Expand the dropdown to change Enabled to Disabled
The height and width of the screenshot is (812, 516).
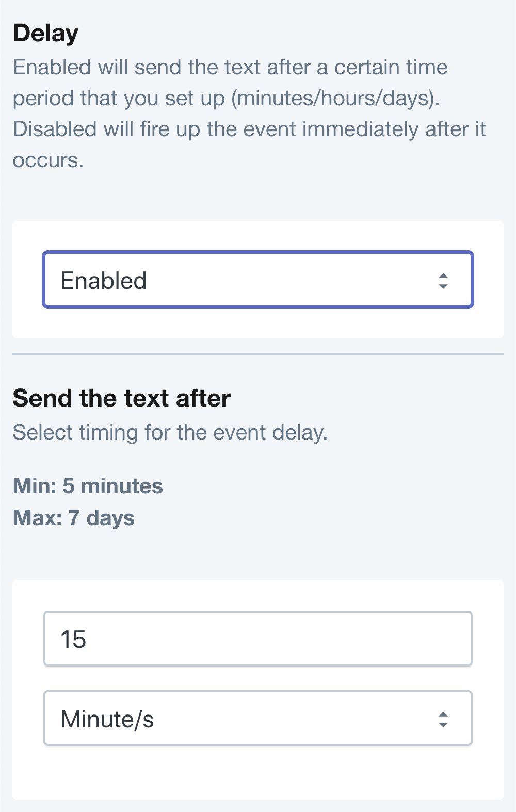[258, 280]
